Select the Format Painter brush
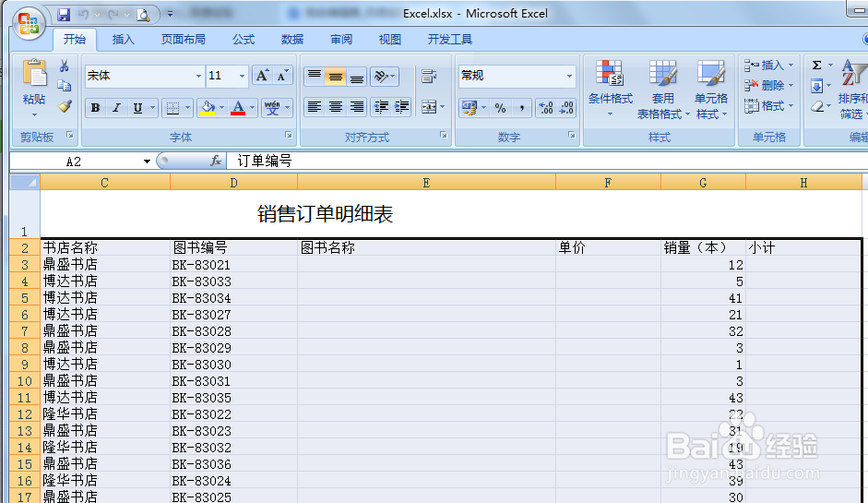The image size is (868, 503). [x=65, y=105]
